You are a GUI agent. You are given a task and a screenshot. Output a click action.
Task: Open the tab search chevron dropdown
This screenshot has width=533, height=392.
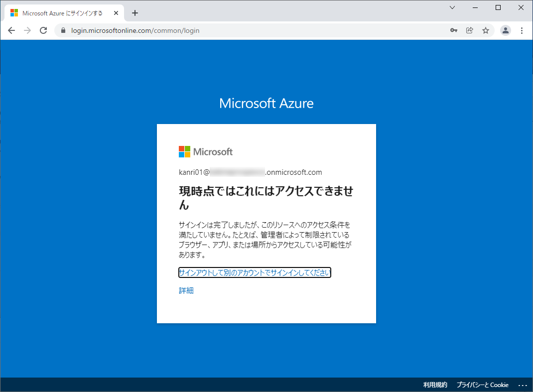452,7
